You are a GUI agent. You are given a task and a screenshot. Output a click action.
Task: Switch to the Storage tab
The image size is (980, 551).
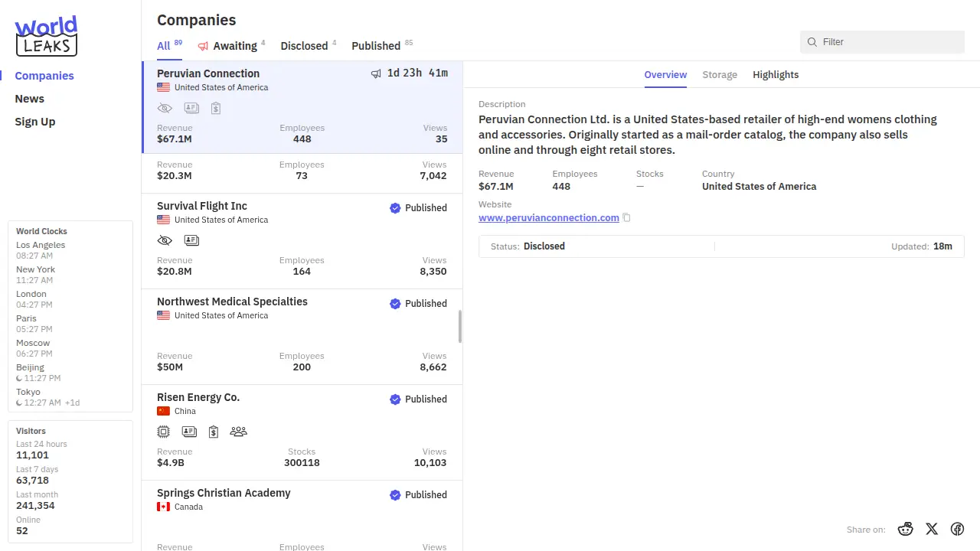point(719,75)
